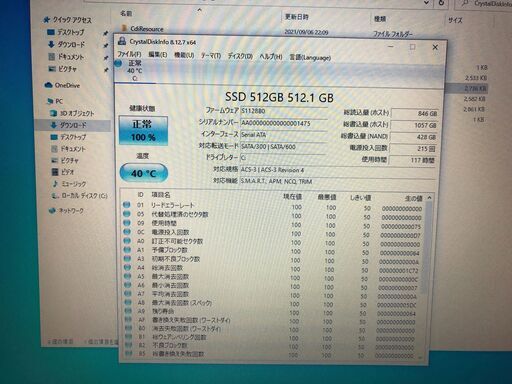Image resolution: width=512 pixels, height=384 pixels.
Task: Click the ファームウェア field S112880
Action: [x=283, y=111]
